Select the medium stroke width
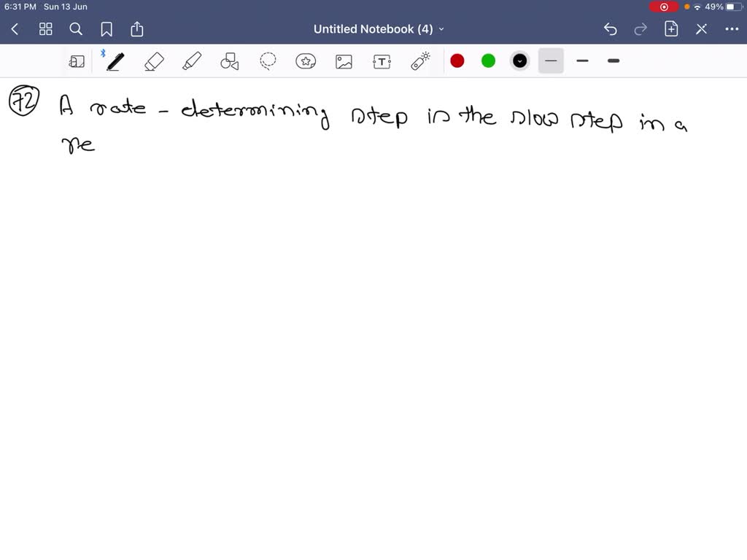This screenshot has height=560, width=747. tap(582, 61)
